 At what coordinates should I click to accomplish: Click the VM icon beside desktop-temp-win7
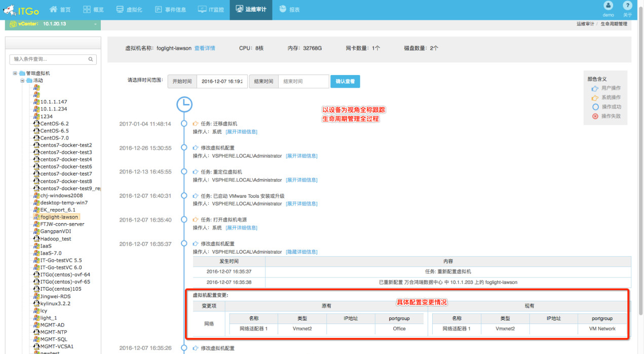[x=36, y=202]
